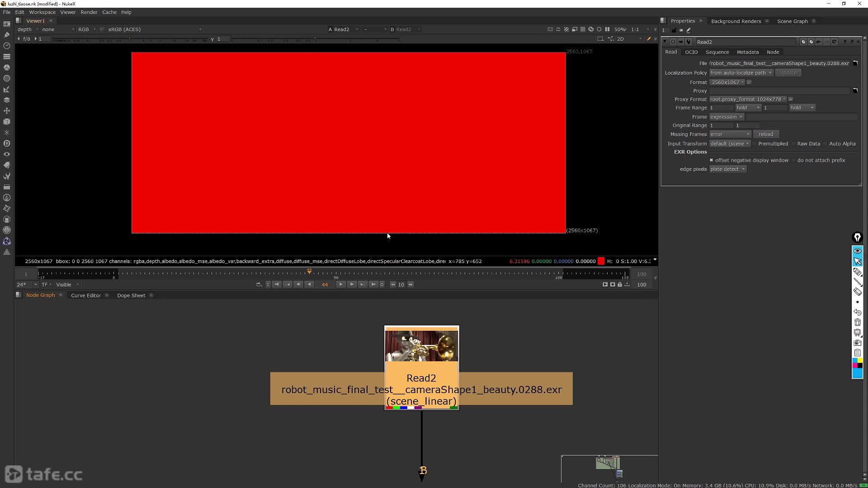Click the reload button
868x488 pixels.
click(766, 134)
